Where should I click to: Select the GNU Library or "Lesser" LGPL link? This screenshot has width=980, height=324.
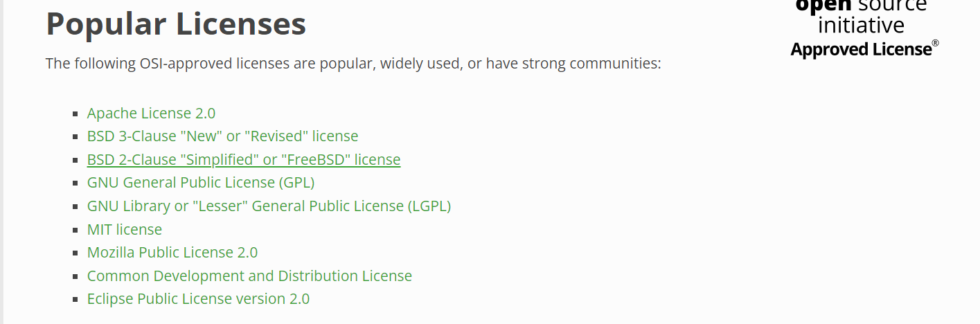tap(269, 206)
